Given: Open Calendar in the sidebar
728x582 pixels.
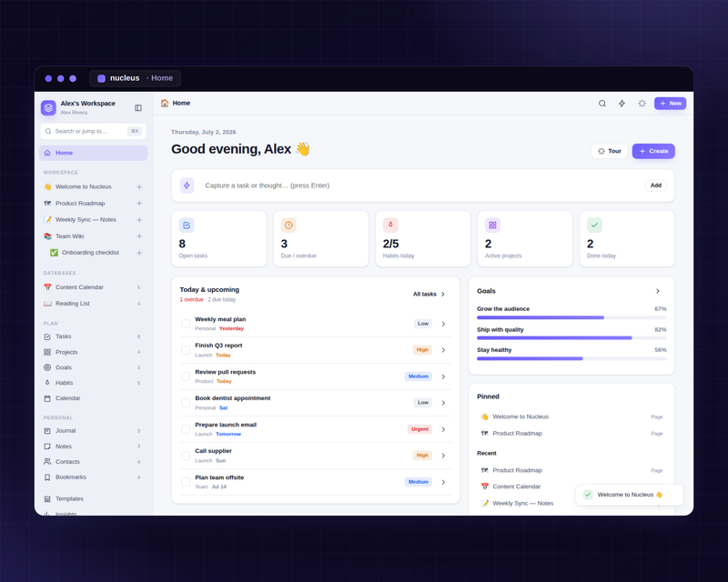Looking at the screenshot, I should pos(94,398).
